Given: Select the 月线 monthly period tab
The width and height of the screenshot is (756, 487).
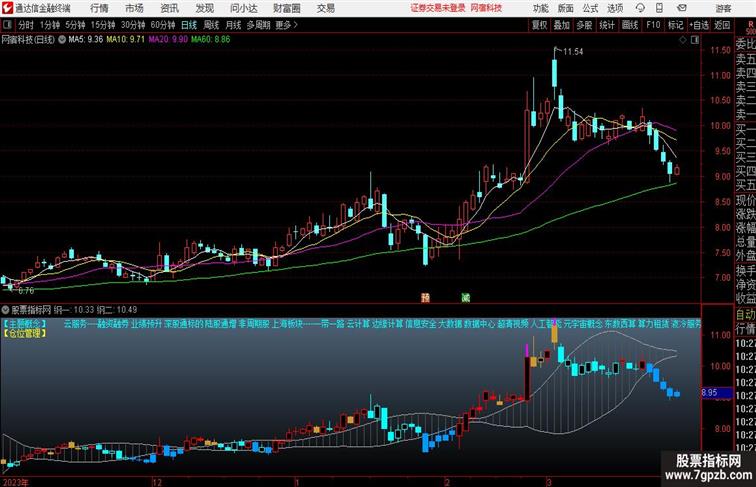Looking at the screenshot, I should 233,25.
